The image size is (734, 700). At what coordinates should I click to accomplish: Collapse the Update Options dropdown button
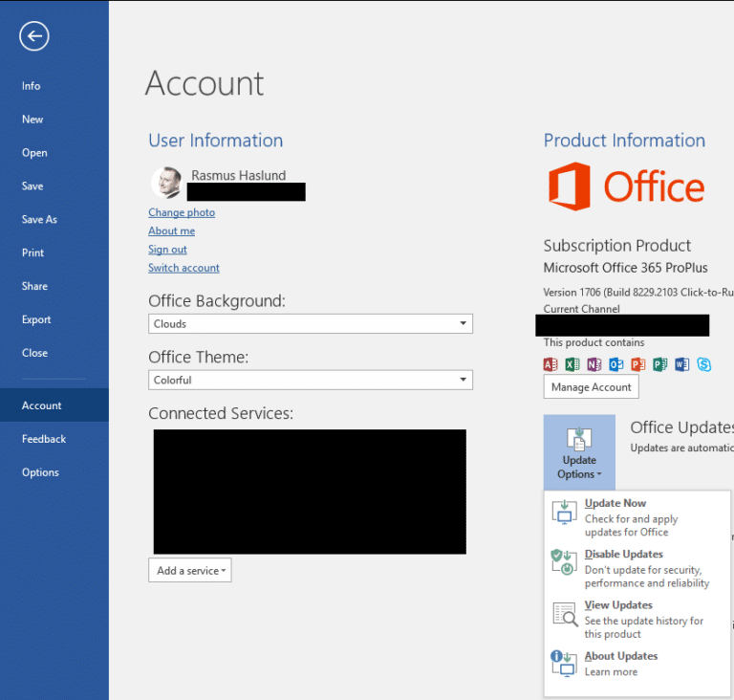point(579,452)
